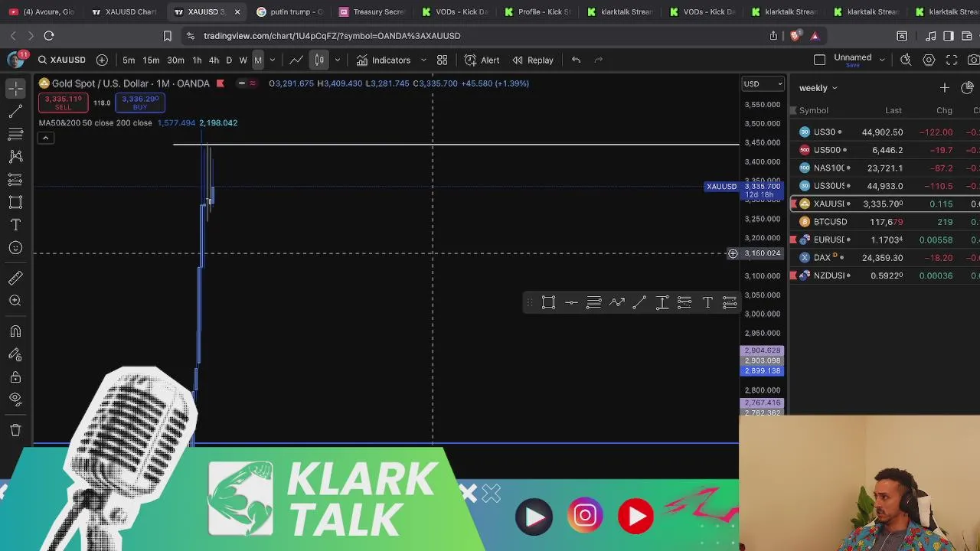
Task: Click the red SELL price button
Action: 63,102
